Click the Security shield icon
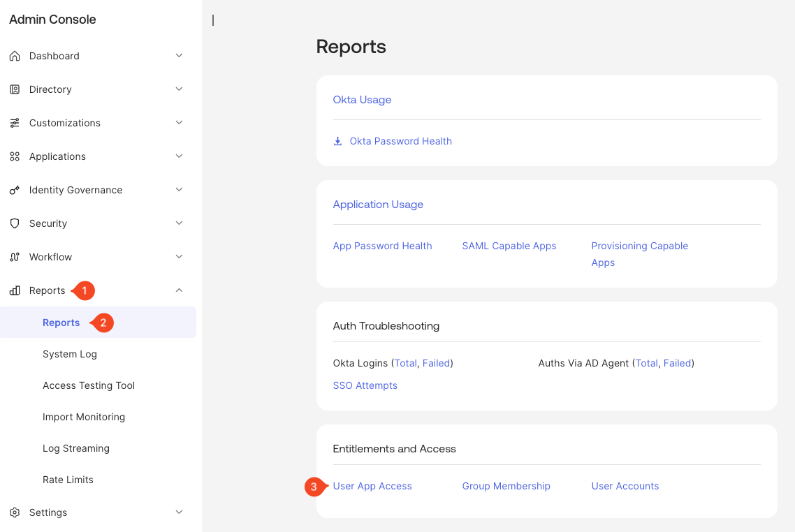795x532 pixels. click(15, 223)
